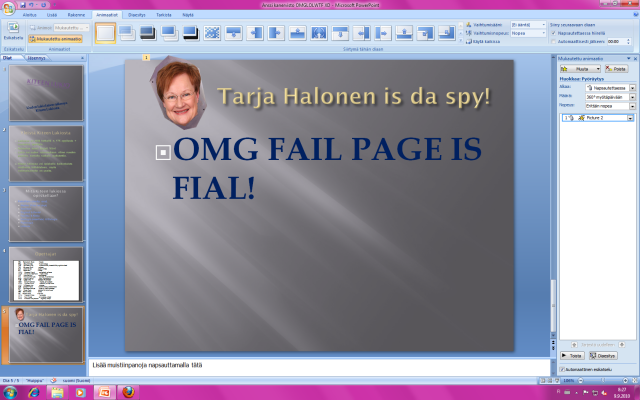Open the Diaesitys ribbon tab
Image resolution: width=640 pixels, height=400 pixels.
136,16
